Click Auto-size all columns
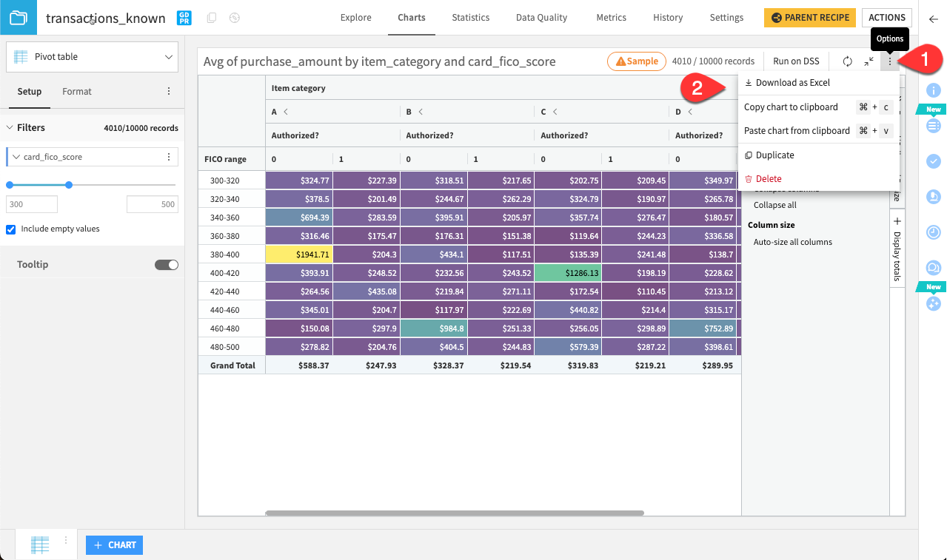The width and height of the screenshot is (947, 560). tap(793, 242)
